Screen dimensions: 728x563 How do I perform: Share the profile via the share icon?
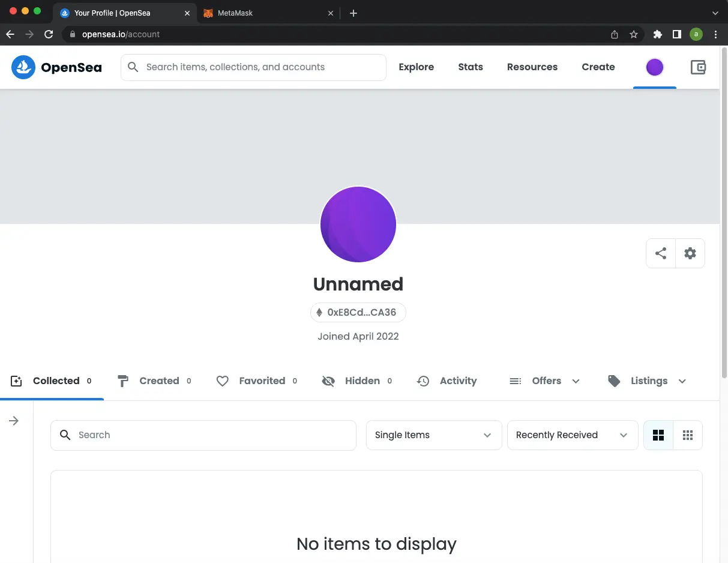[x=661, y=253]
